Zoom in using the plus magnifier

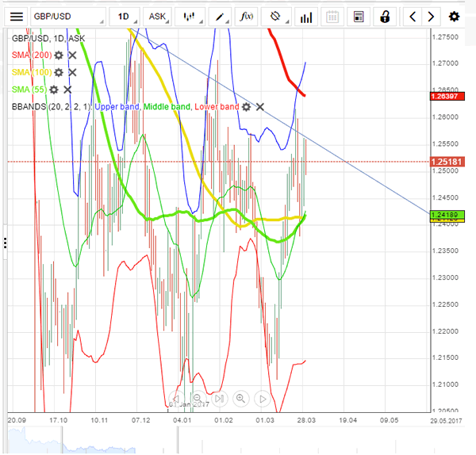pos(240,399)
